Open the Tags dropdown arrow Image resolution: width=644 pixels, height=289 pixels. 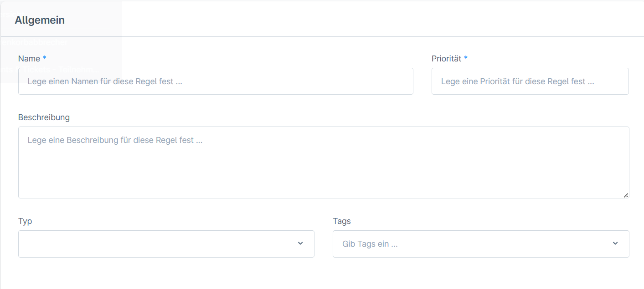615,243
